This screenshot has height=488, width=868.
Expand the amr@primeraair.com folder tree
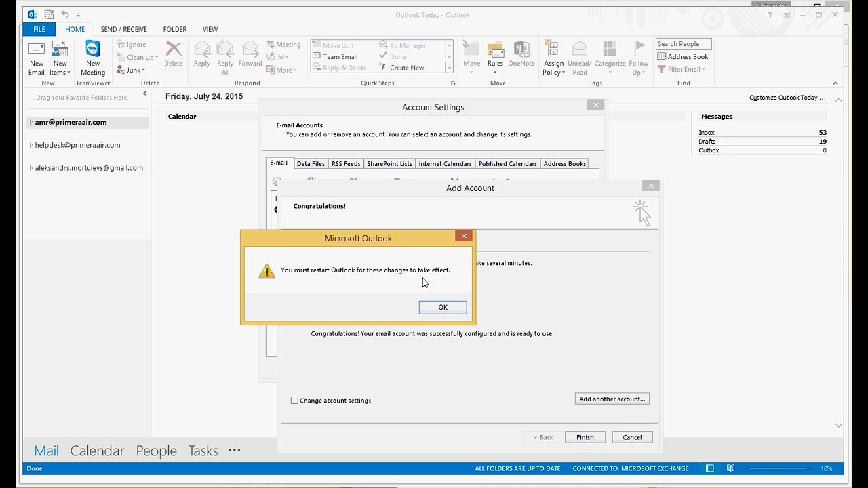tap(31, 123)
